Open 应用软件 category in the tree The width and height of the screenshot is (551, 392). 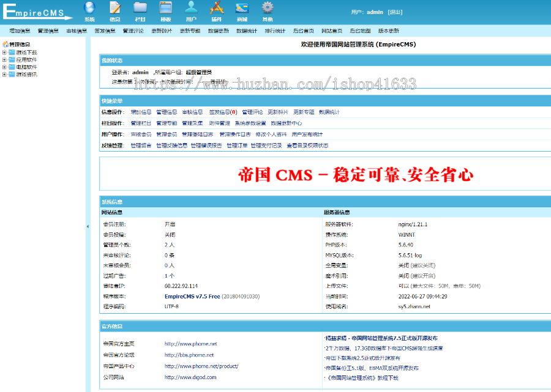pyautogui.click(x=26, y=60)
